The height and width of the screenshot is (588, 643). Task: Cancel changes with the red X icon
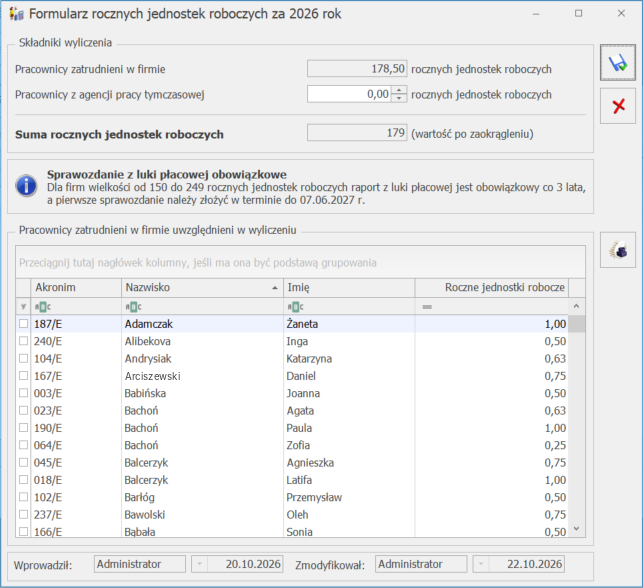pyautogui.click(x=618, y=106)
